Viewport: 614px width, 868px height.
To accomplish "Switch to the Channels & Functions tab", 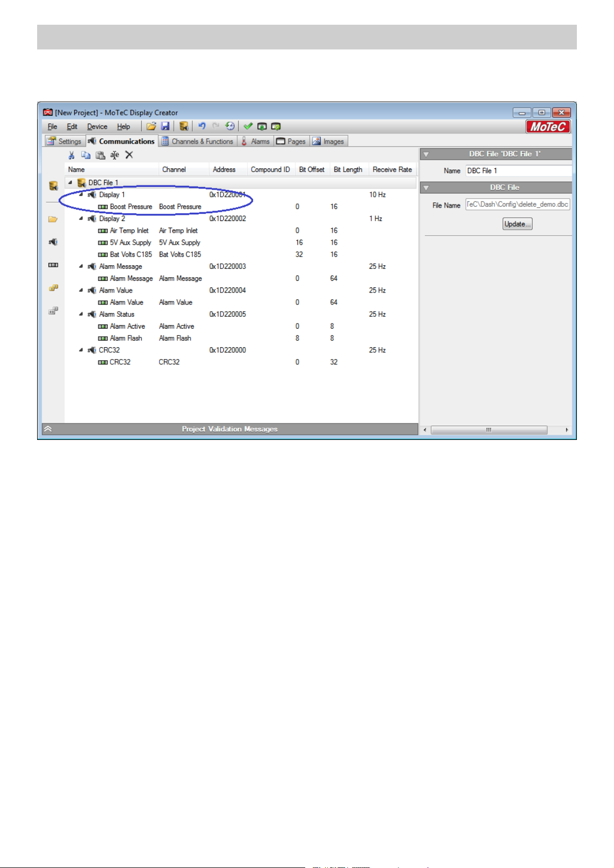I will coord(197,141).
